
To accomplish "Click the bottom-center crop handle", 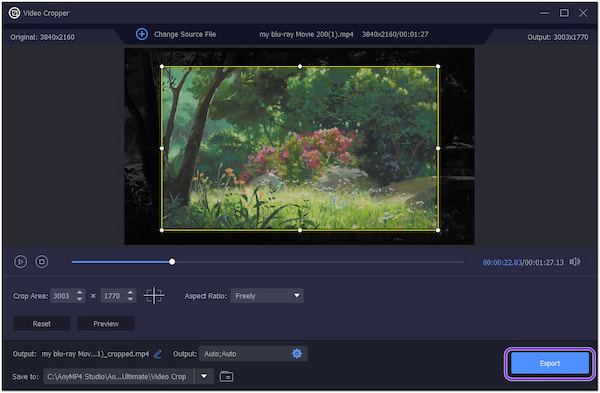I will pos(300,230).
